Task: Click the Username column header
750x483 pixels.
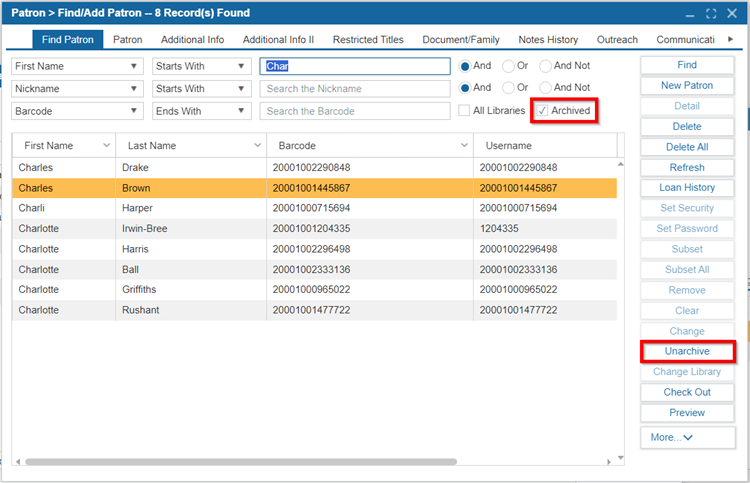Action: pos(545,145)
